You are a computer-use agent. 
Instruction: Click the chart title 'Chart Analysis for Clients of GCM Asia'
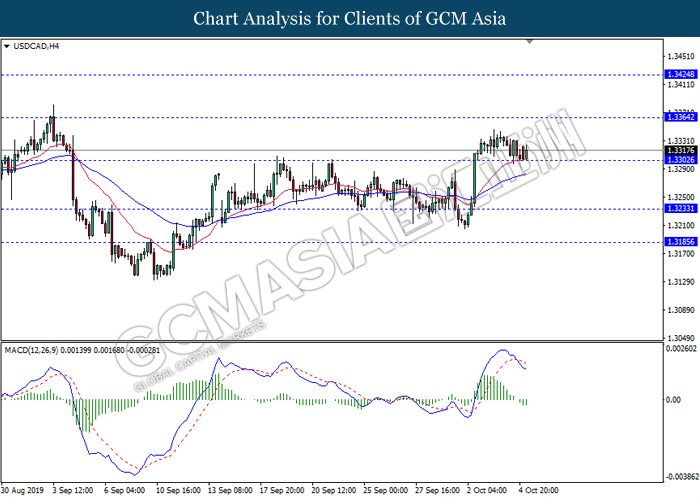(350, 18)
